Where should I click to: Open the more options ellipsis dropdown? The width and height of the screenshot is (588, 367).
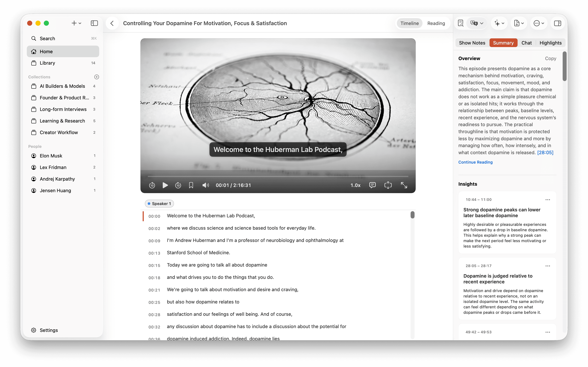click(x=539, y=23)
